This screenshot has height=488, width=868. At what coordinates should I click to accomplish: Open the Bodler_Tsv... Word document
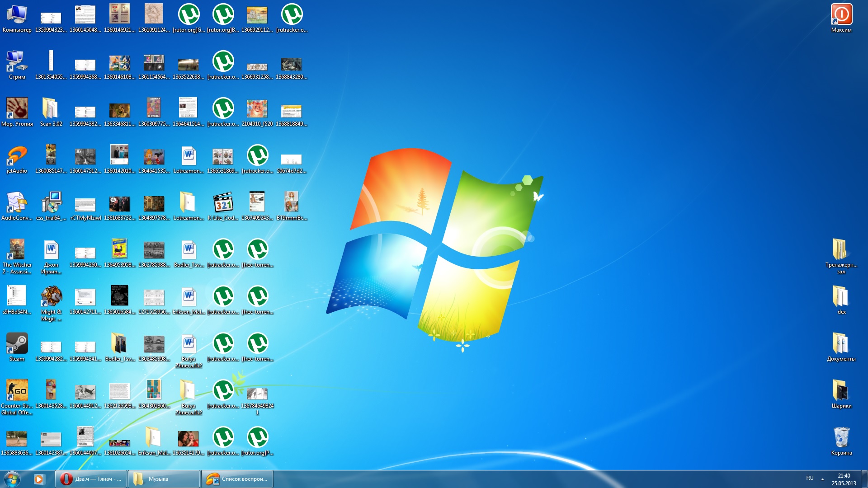point(189,253)
